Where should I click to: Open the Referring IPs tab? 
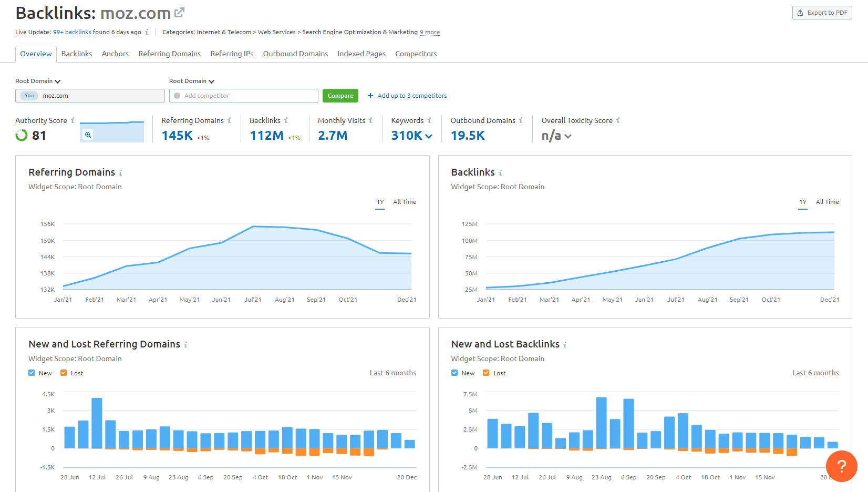[x=232, y=54]
